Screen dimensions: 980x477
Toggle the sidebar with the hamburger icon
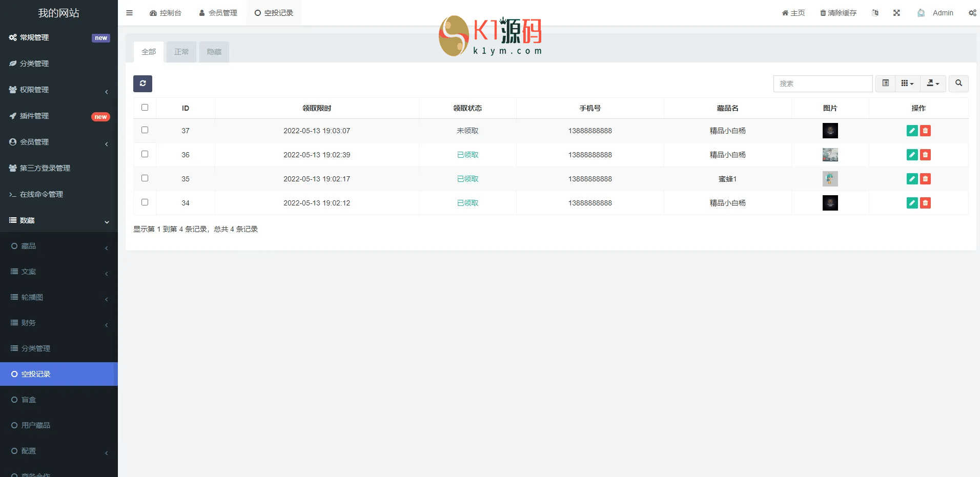(129, 13)
